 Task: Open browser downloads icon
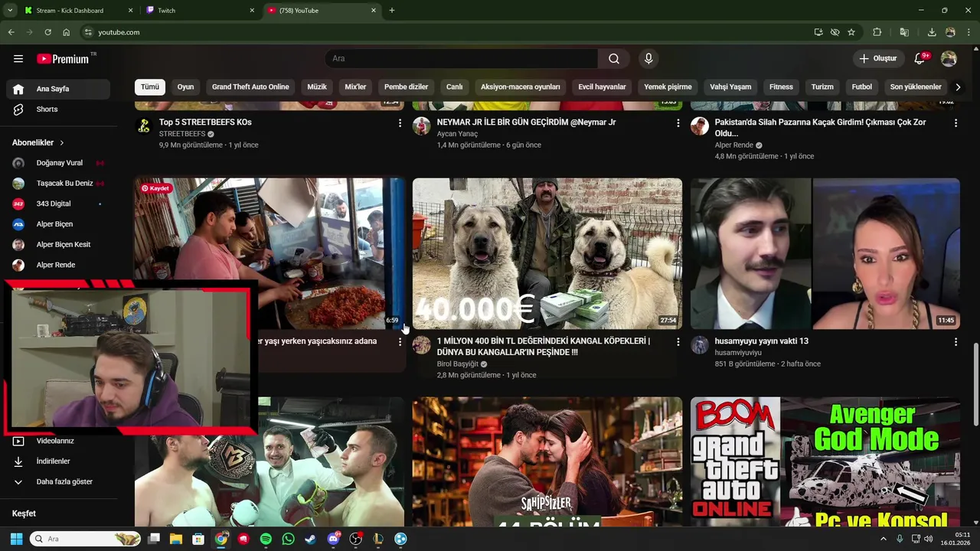pos(932,32)
